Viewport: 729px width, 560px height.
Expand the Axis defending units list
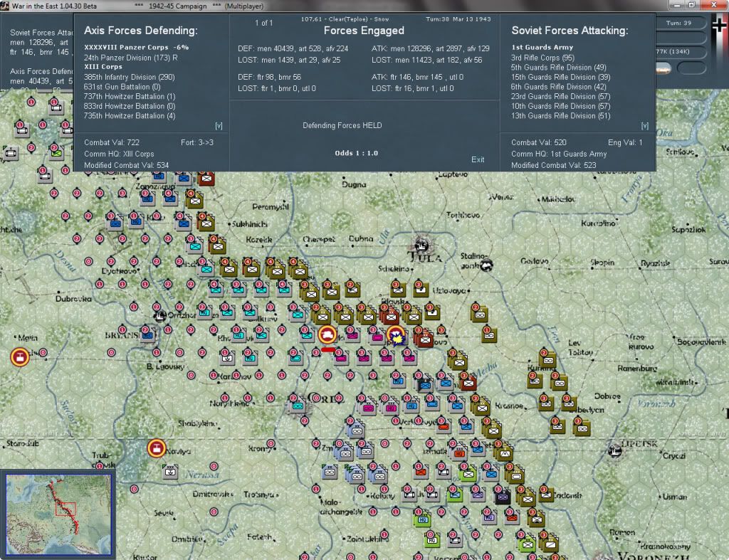click(219, 126)
